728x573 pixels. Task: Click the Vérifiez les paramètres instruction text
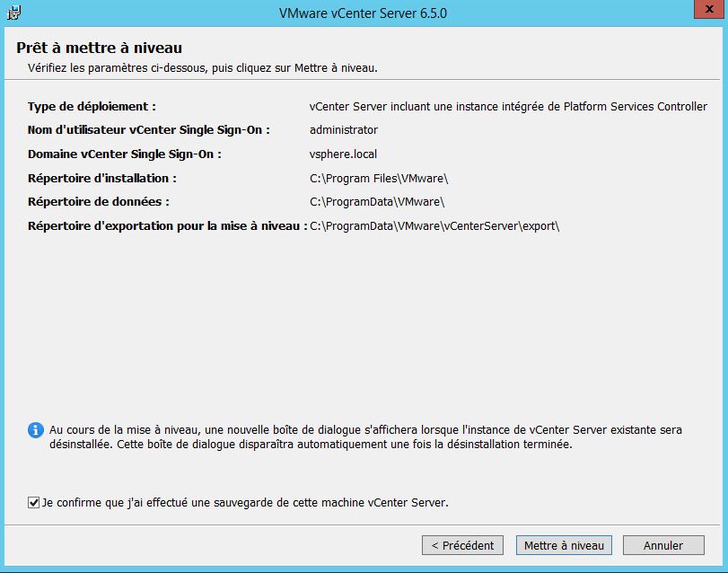(203, 68)
